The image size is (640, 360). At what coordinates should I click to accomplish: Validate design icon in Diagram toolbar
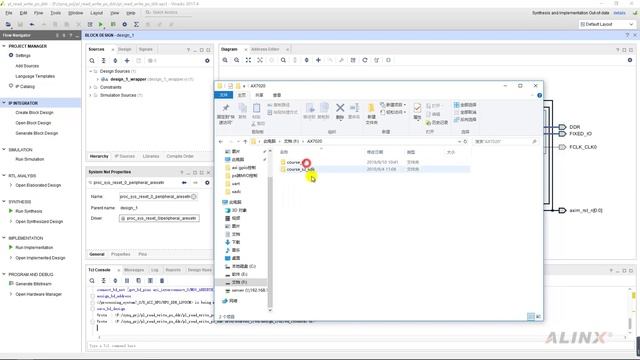353,60
